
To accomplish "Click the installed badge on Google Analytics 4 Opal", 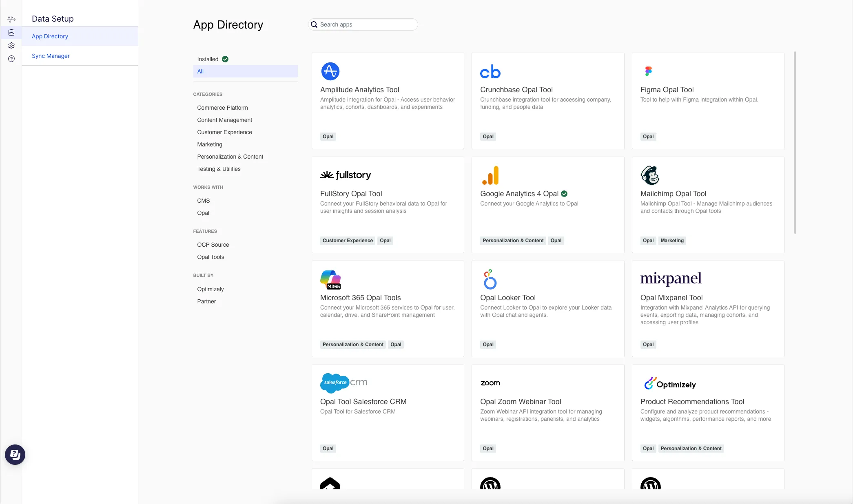I will (x=564, y=194).
